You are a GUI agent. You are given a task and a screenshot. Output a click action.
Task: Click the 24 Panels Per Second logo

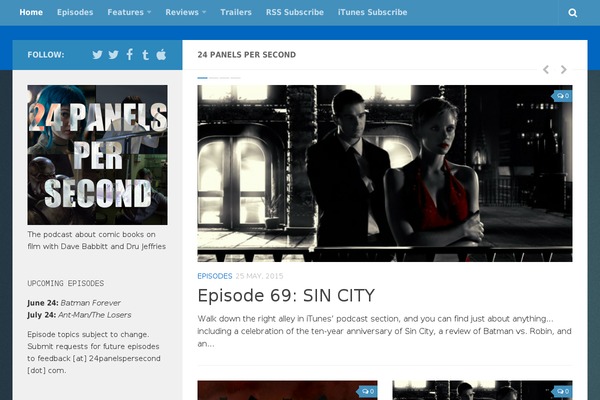tap(97, 155)
